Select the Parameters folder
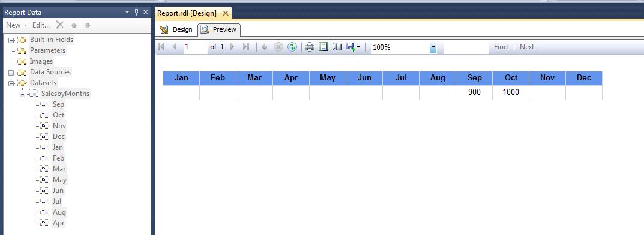Screen dimensions: 644x235 coord(47,50)
